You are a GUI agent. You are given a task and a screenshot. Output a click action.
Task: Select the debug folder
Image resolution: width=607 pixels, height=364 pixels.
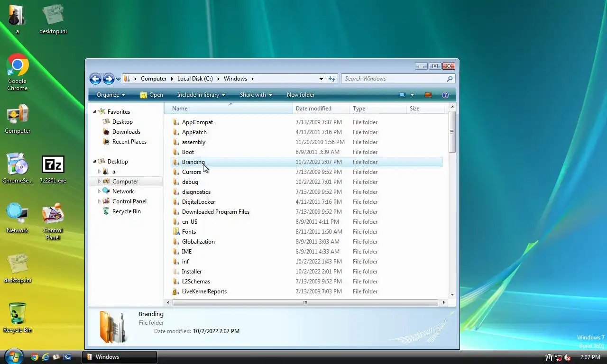pos(190,182)
